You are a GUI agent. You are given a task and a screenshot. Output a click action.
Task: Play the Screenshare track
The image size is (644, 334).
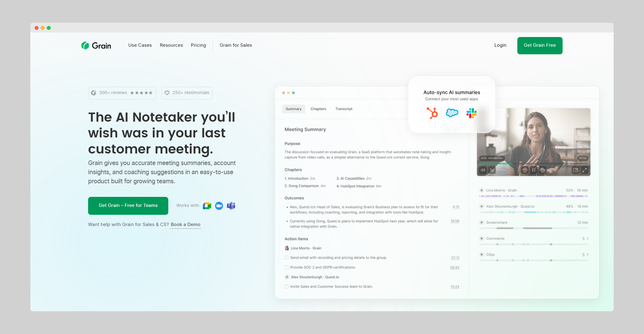coord(482,223)
